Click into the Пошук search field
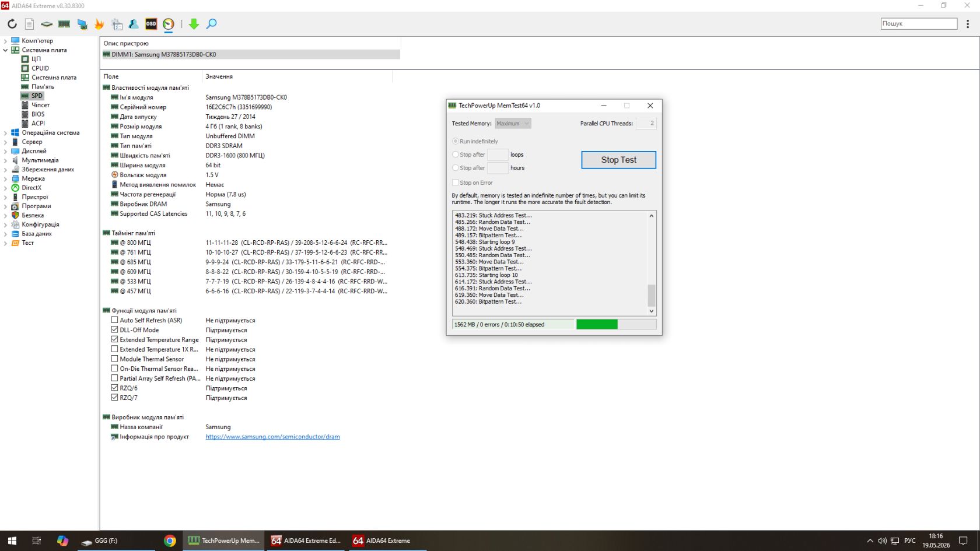The width and height of the screenshot is (980, 551). [919, 23]
